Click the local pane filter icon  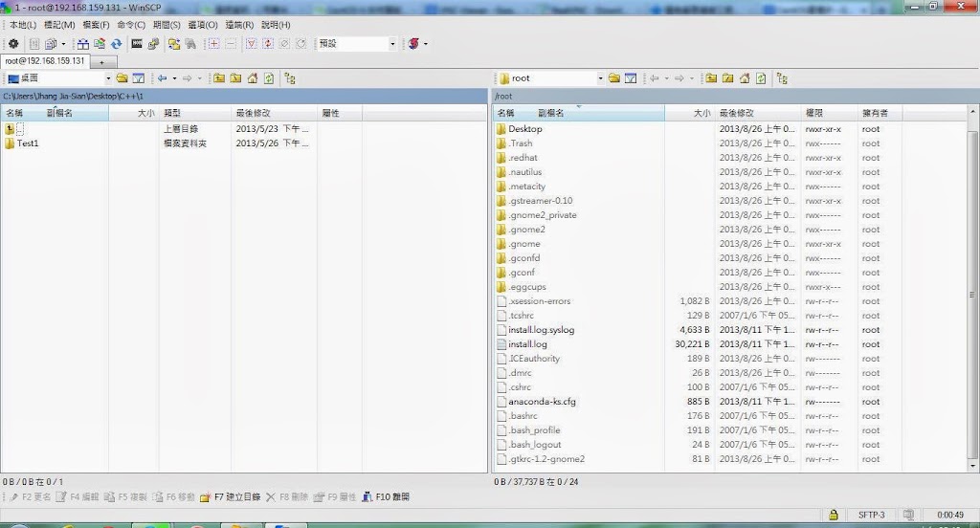(139, 78)
